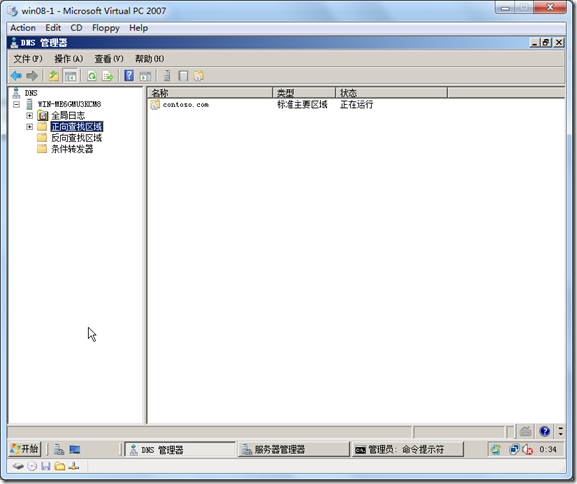The height and width of the screenshot is (484, 577).
Task: Expand the 正向查找区域 node
Action: (x=29, y=127)
